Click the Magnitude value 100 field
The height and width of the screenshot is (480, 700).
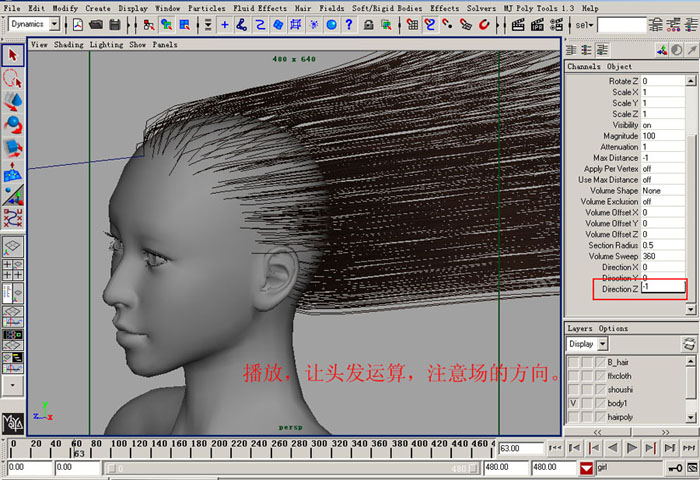(662, 136)
